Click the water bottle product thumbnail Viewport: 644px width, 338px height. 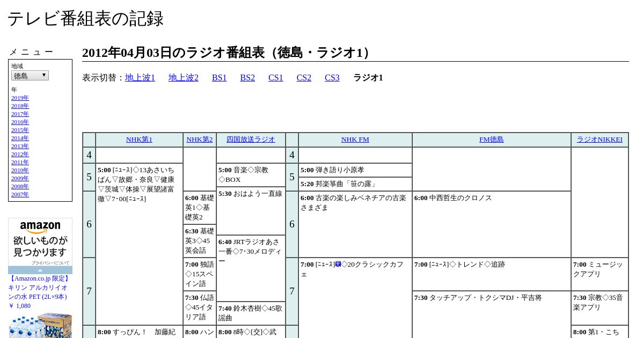[x=40, y=325]
